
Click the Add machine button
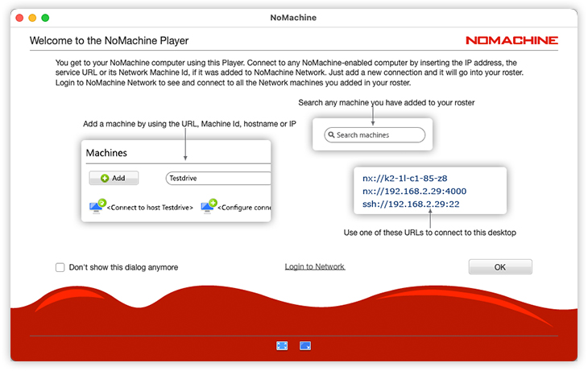pos(114,179)
